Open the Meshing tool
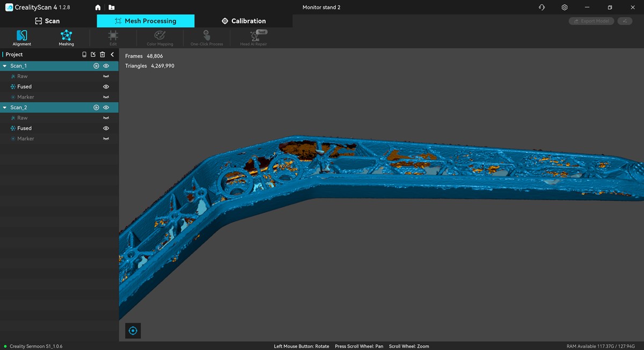The image size is (644, 350). pos(66,38)
